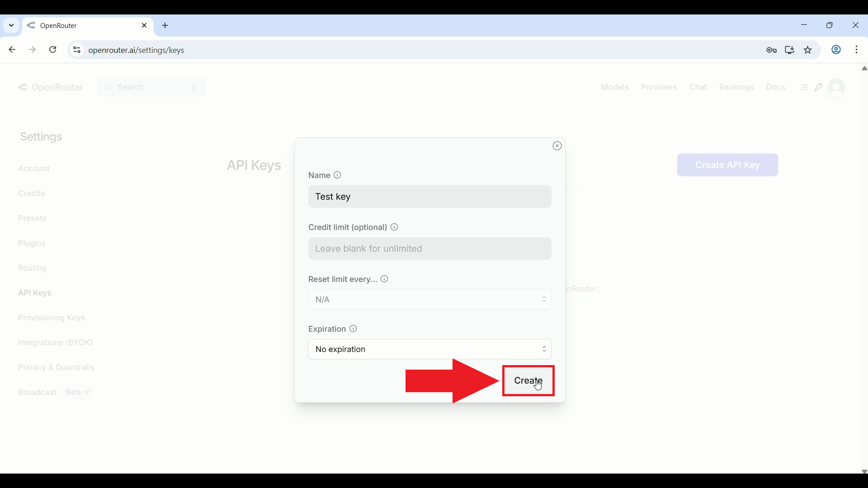
Task: Bookmark this page with the star icon
Action: [x=808, y=50]
